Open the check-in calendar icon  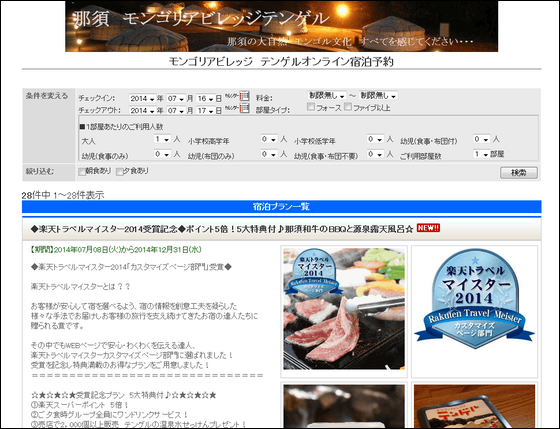point(244,96)
